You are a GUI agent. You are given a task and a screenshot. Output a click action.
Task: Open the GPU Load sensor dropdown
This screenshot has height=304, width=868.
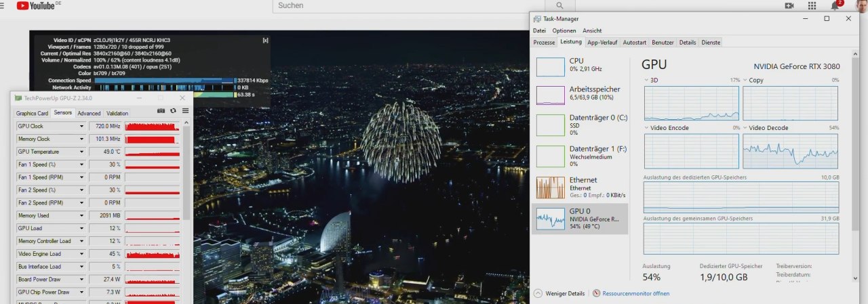tap(81, 228)
